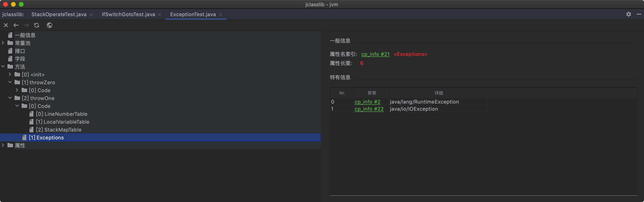Expand the [0] <init> method node

10,74
